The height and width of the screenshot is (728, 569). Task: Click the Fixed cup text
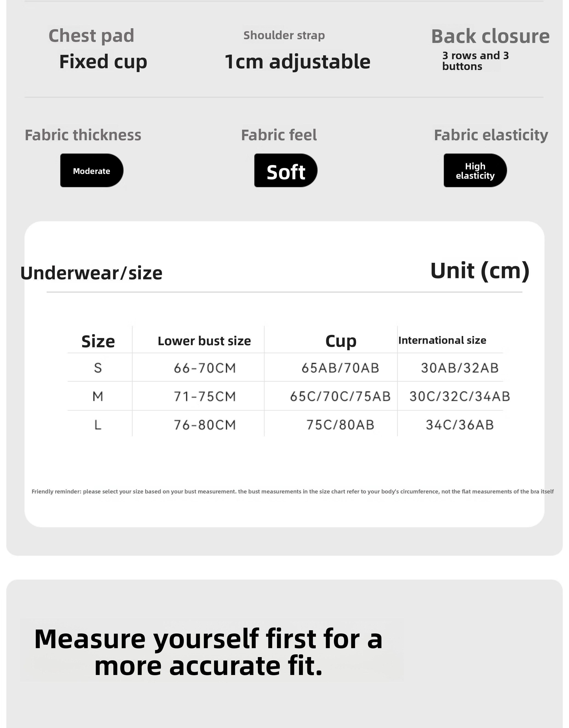(x=103, y=62)
